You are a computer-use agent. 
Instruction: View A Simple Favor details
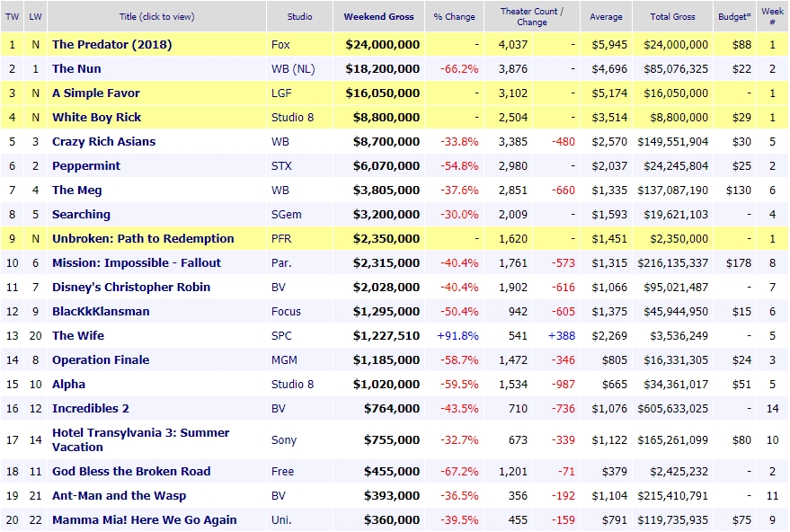click(x=96, y=93)
